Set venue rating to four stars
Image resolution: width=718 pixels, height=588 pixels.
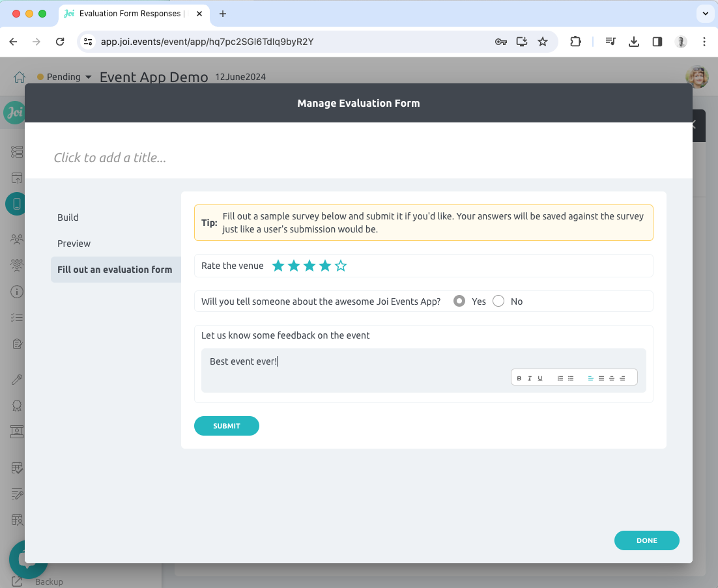pos(325,266)
